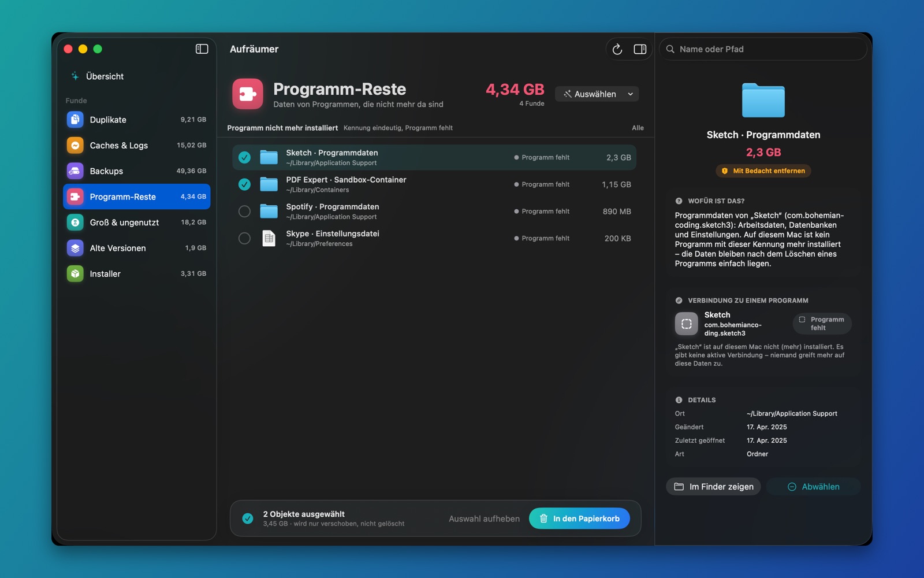The width and height of the screenshot is (924, 578).
Task: Select the Groß & ungenutzt category
Action: pos(136,223)
